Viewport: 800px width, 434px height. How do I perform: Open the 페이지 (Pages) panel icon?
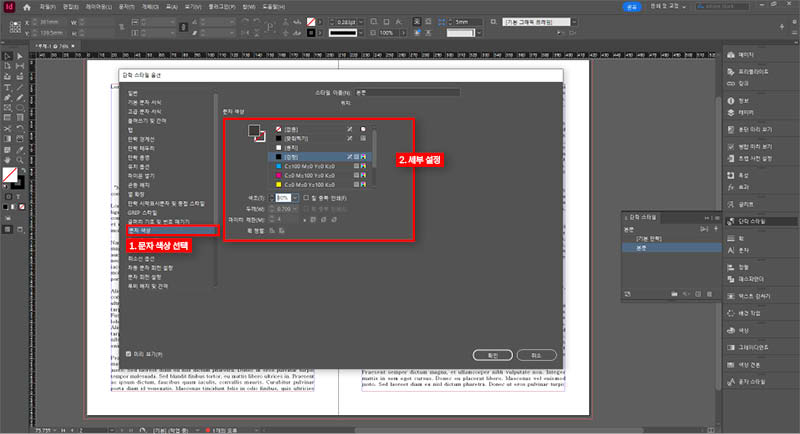click(x=731, y=55)
